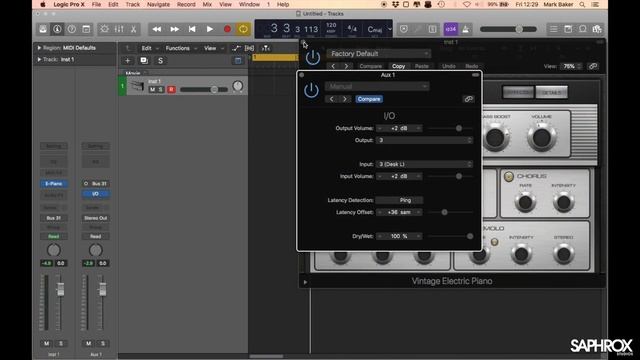The image size is (640, 360).
Task: Toggle the yellow Cycle mode button
Action: (x=243, y=29)
